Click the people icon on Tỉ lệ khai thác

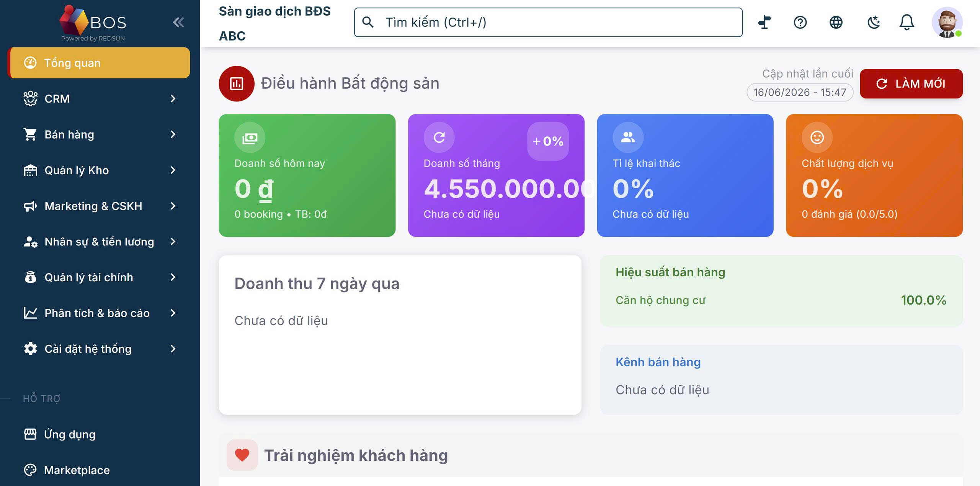628,137
